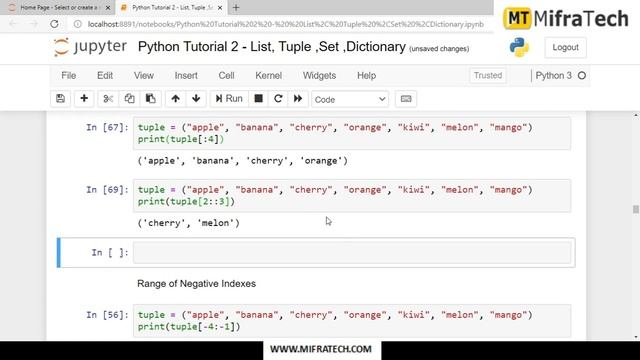Click the scrollbar down arrow
The image size is (640, 360).
[x=636, y=337]
